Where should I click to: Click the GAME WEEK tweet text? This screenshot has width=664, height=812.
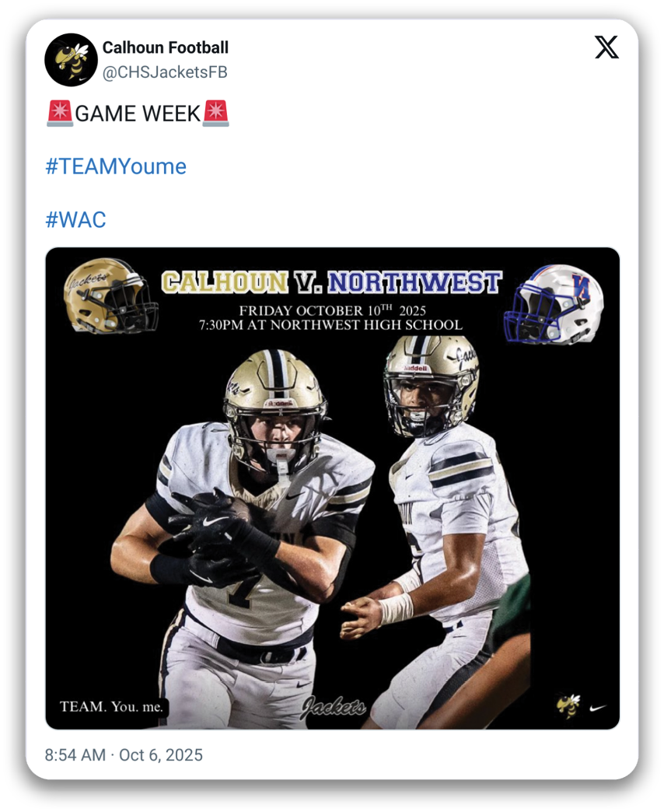point(138,114)
